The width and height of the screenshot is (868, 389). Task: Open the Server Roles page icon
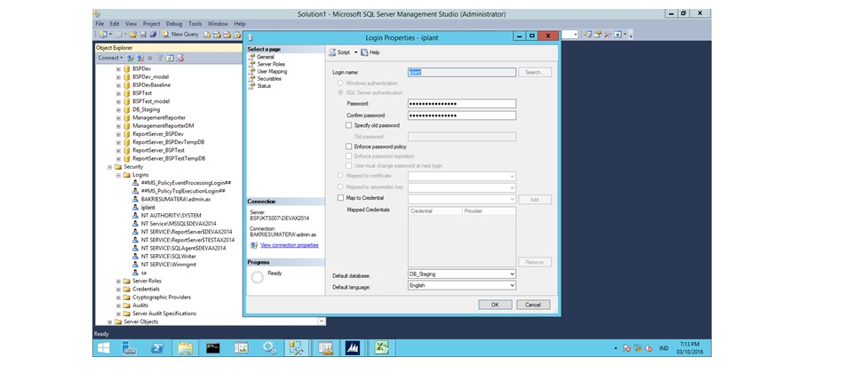[x=252, y=64]
